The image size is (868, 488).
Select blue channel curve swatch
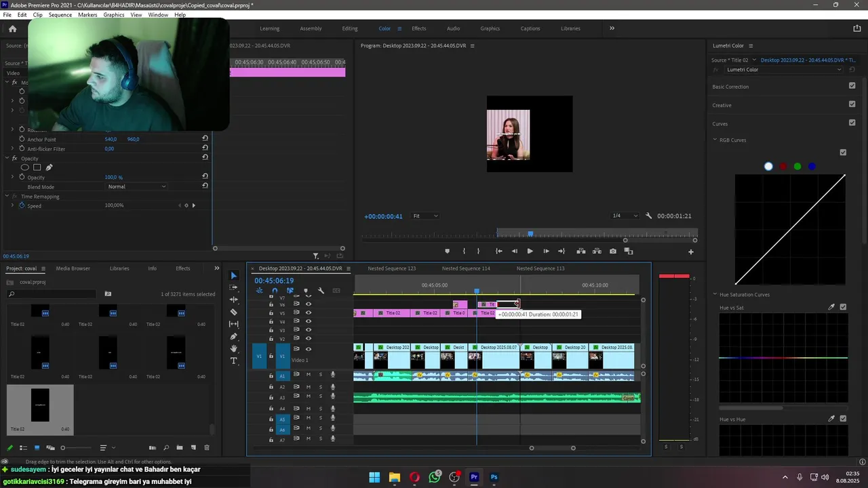812,166
